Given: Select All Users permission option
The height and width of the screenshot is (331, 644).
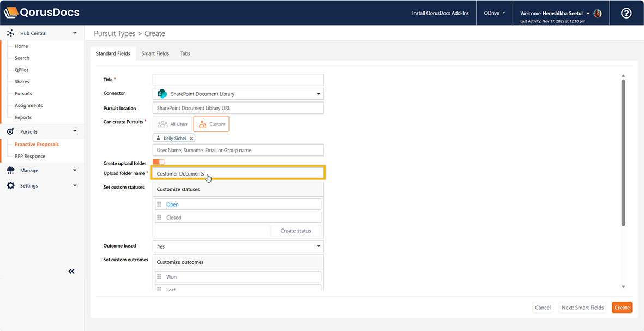Looking at the screenshot, I should click(x=172, y=124).
